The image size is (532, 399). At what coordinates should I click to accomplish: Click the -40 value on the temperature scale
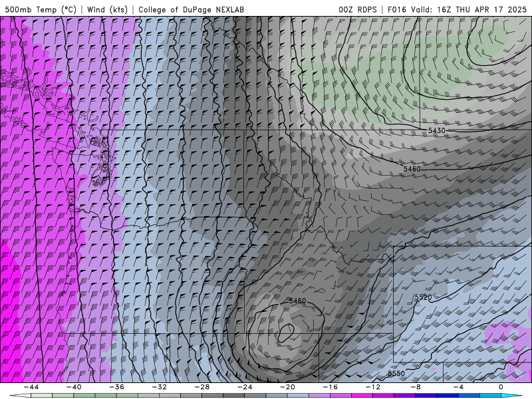[x=74, y=387]
